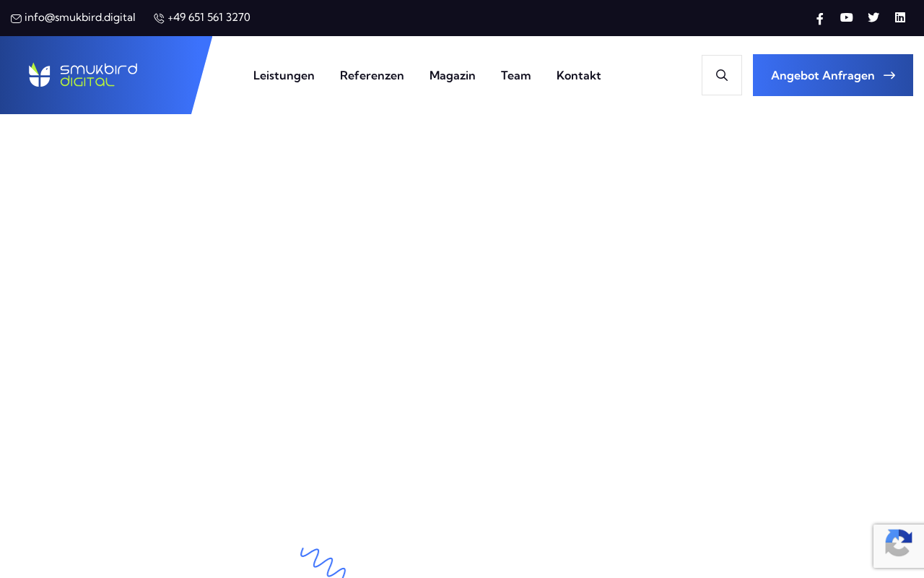Viewport: 924px width, 578px height.
Task: Open the YouTube social icon
Action: (x=847, y=17)
